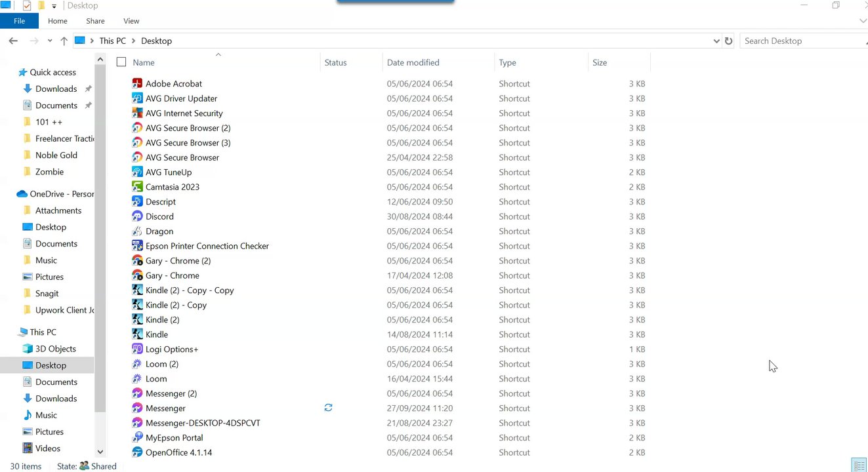Click the Descript shortcut icon

[137, 201]
